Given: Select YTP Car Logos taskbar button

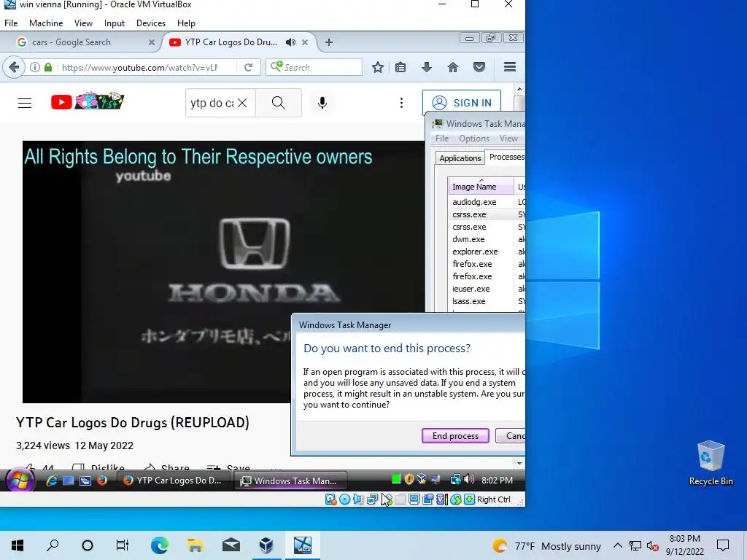Looking at the screenshot, I should 173,481.
